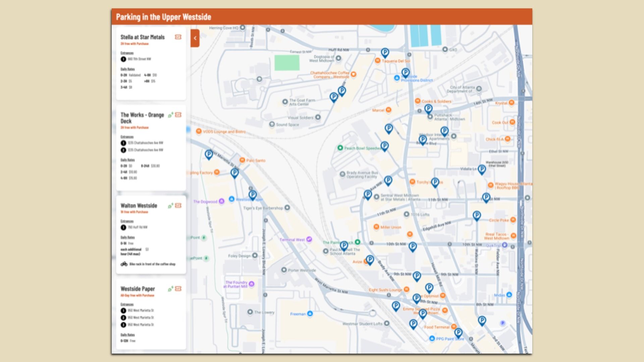Collapse the sidebar using the orange chevron
The image size is (644, 362).
tap(195, 38)
